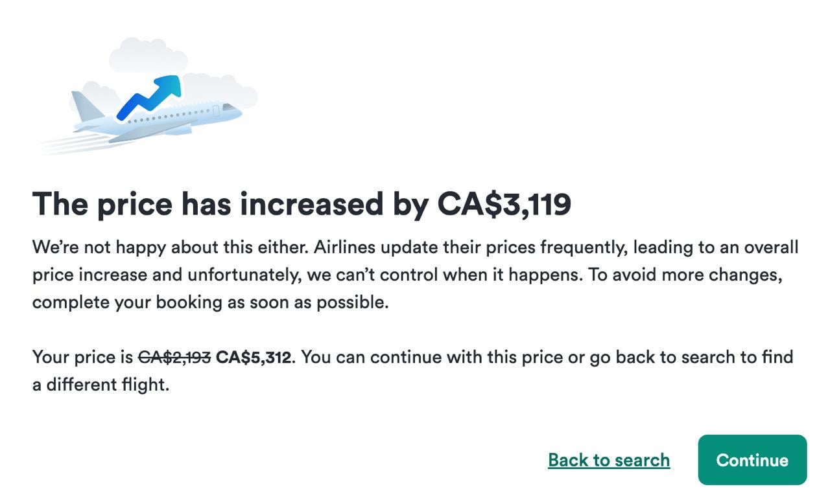Click the airplane nose cockpit window
This screenshot has height=504, width=830.
(x=230, y=107)
